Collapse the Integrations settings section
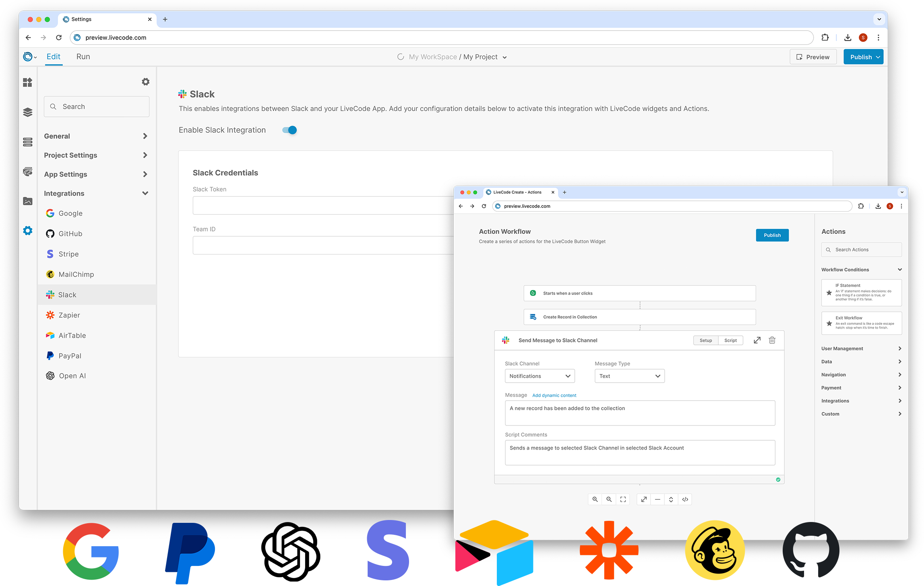924x586 pixels. point(145,194)
